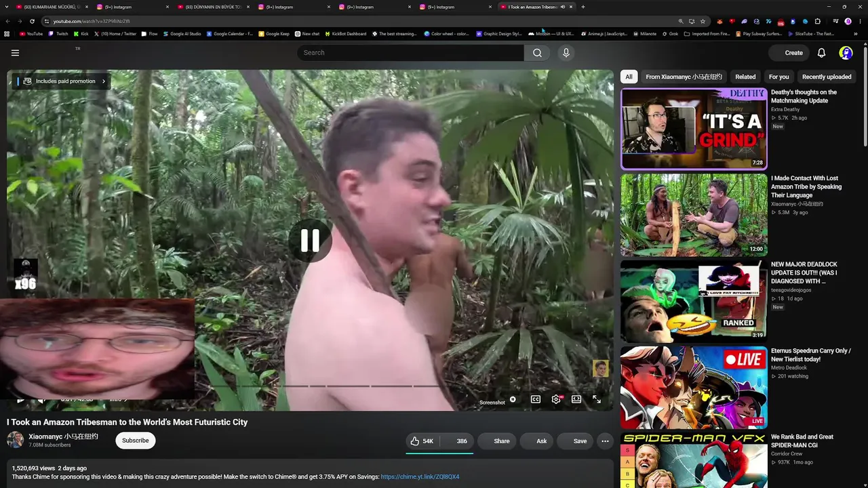Open the Create menu
The width and height of the screenshot is (868, 488).
pyautogui.click(x=789, y=53)
